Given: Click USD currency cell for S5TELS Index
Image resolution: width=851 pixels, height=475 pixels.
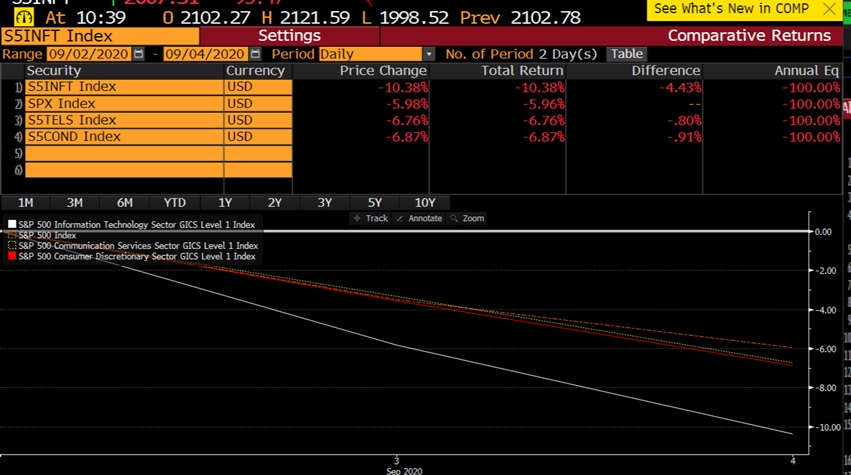Looking at the screenshot, I should (x=258, y=120).
